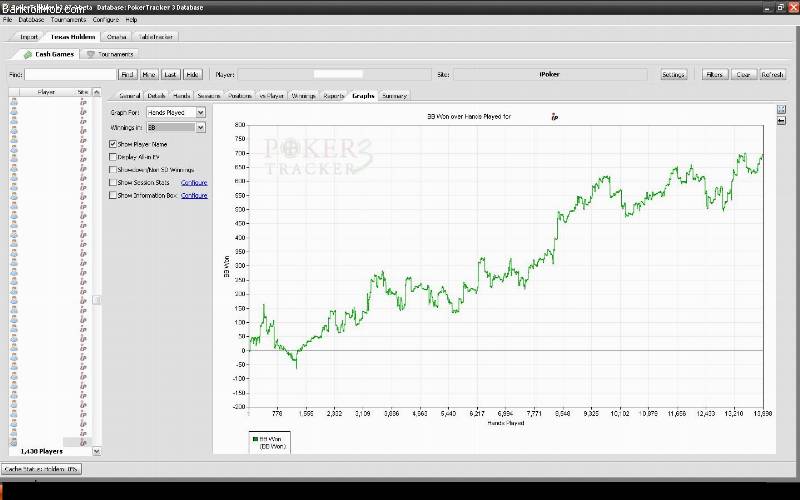Enable the Show Information Box checkbox

click(113, 195)
